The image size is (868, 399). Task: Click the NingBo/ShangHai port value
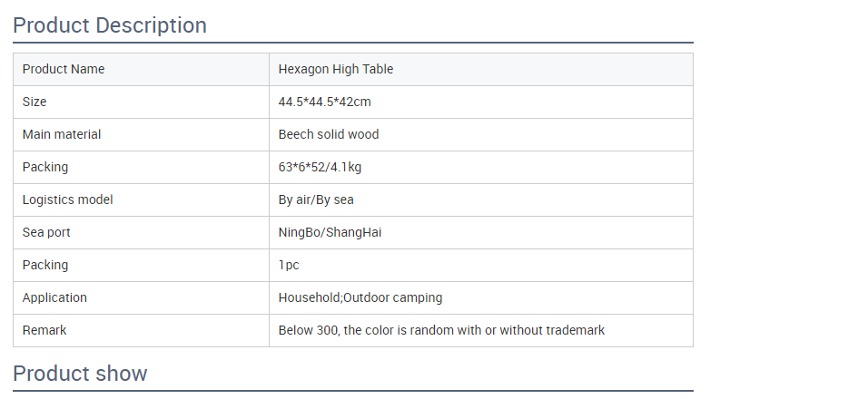tap(330, 232)
